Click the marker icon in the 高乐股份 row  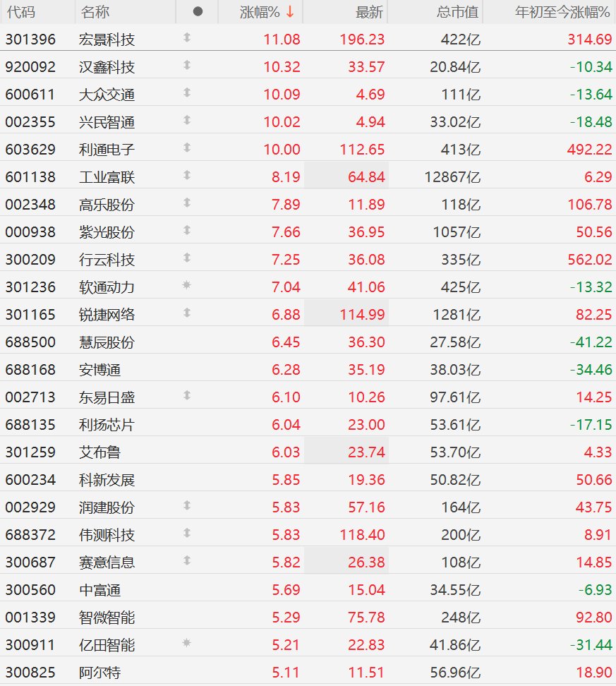coord(187,203)
